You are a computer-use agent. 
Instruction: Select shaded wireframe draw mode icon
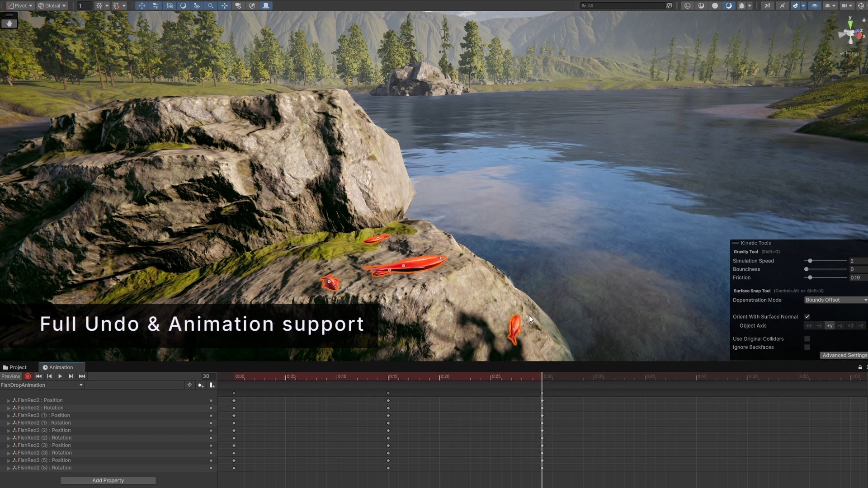click(701, 5)
